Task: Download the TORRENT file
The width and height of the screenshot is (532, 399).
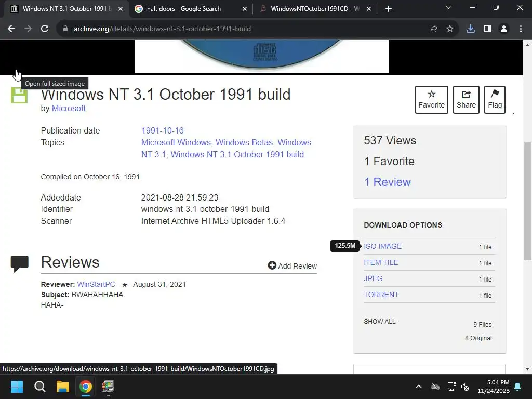Action: [x=381, y=295]
